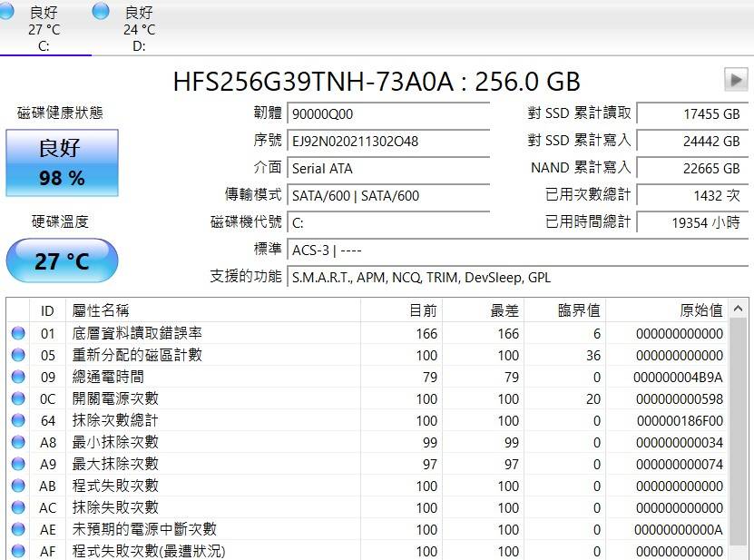Select the 抹除次數總計 attribute row

click(115, 421)
